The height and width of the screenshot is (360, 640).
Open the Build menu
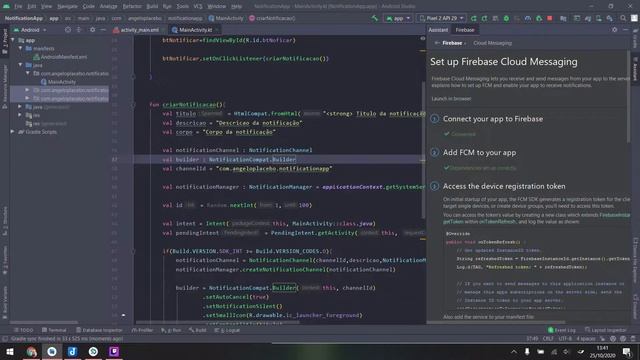152,7
